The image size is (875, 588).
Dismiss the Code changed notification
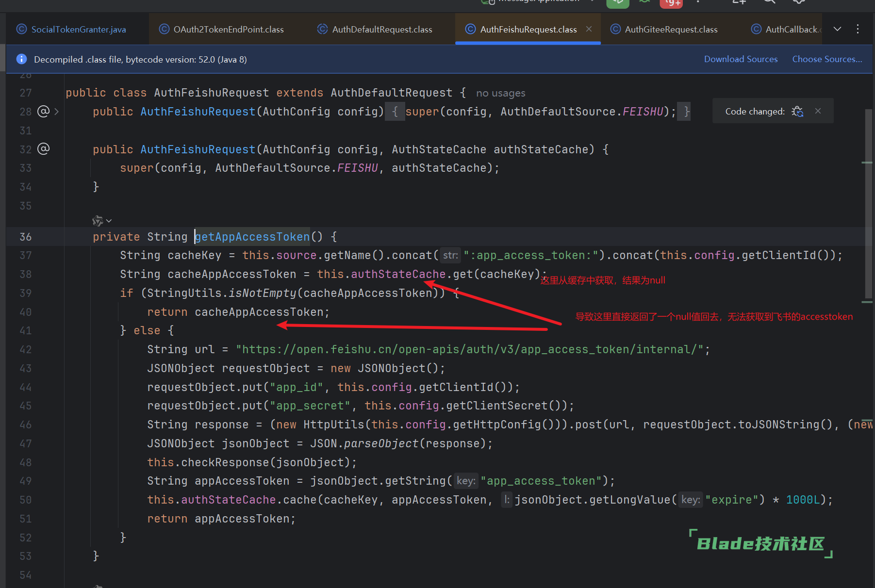click(x=818, y=111)
